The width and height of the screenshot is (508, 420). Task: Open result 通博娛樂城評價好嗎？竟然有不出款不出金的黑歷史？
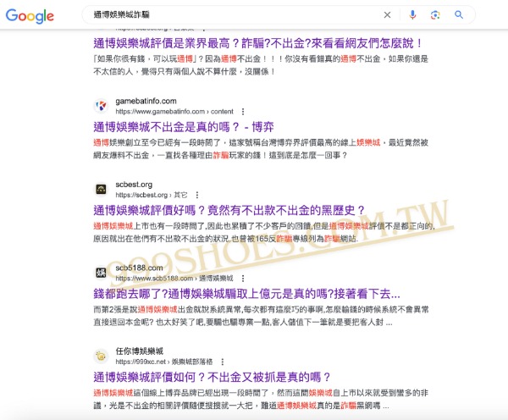click(229, 210)
